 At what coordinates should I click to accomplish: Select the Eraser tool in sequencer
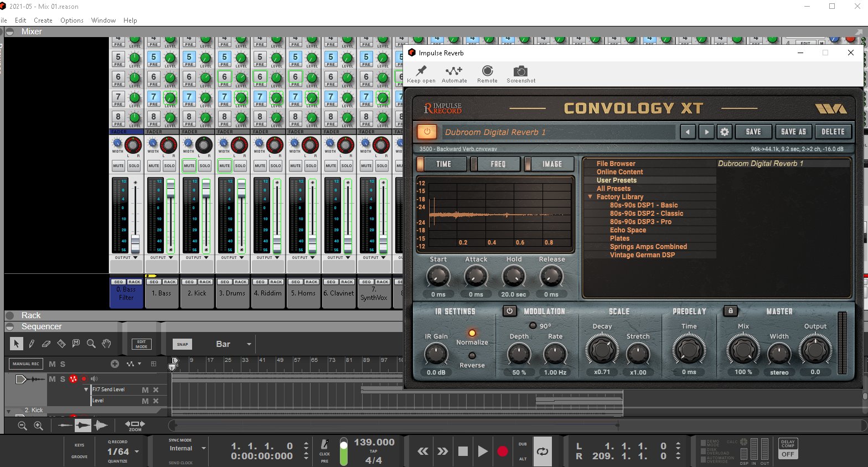46,344
